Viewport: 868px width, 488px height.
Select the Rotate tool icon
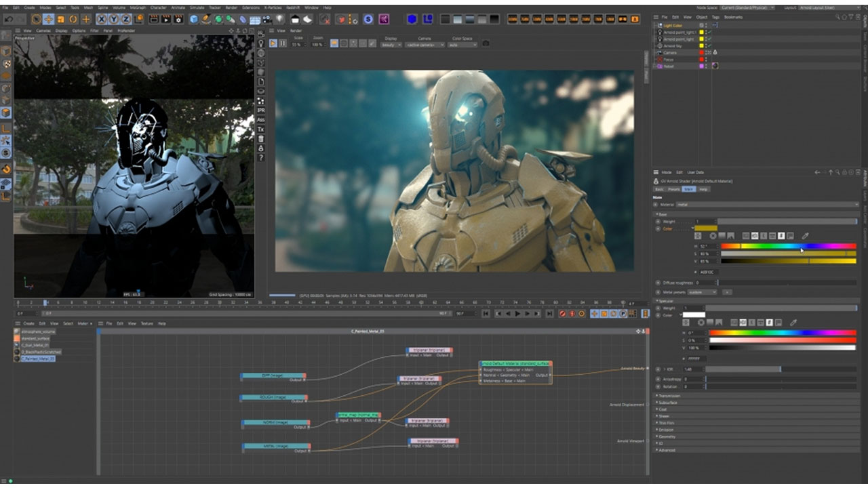pyautogui.click(x=74, y=20)
